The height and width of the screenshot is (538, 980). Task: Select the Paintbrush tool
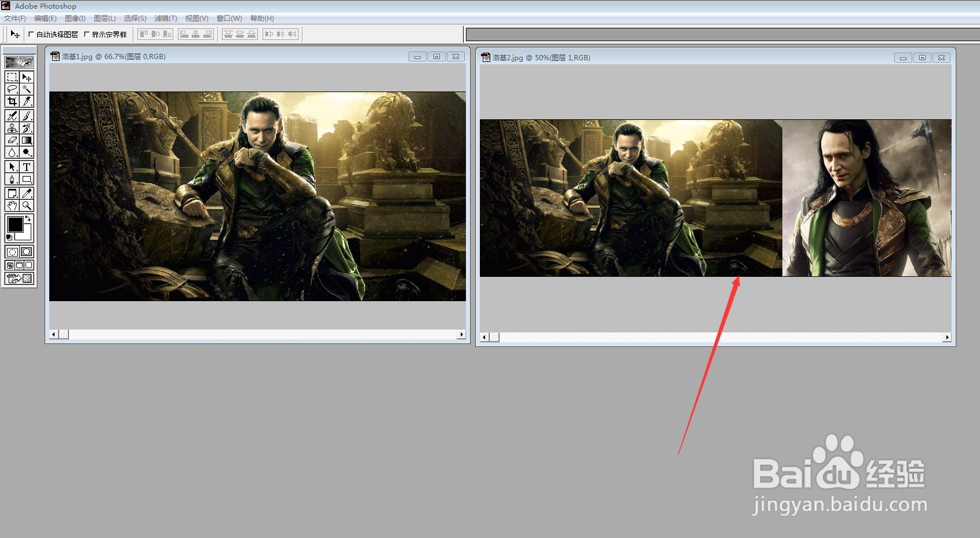[x=27, y=116]
